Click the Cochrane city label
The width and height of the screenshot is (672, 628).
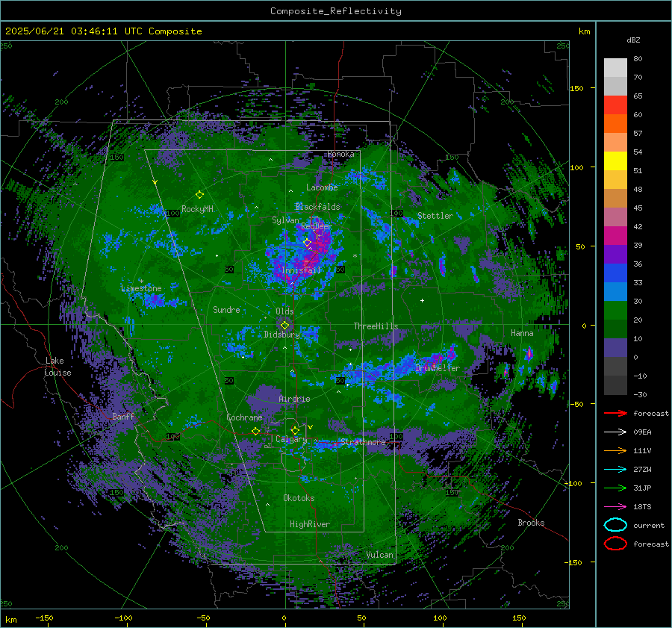[x=244, y=417]
